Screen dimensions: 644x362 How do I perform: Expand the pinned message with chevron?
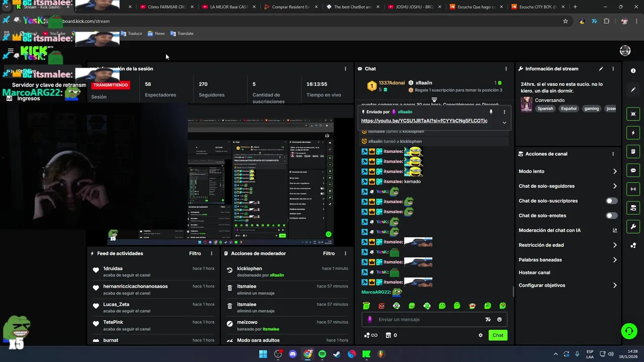504,123
